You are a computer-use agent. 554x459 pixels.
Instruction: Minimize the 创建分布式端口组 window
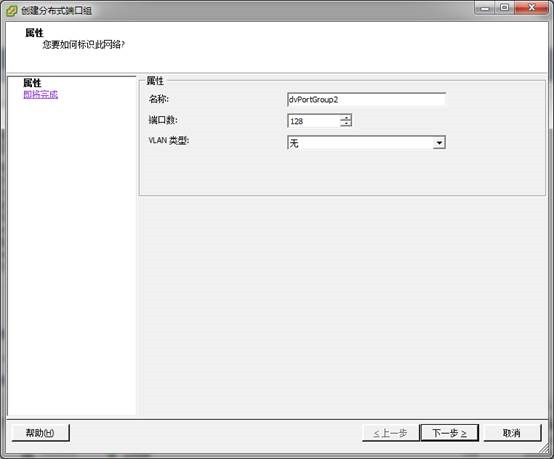pos(485,8)
